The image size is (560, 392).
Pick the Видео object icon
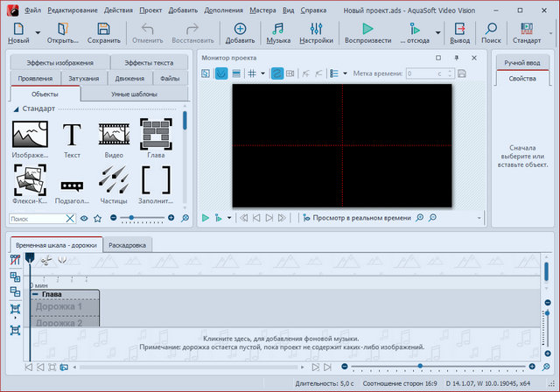tap(114, 136)
